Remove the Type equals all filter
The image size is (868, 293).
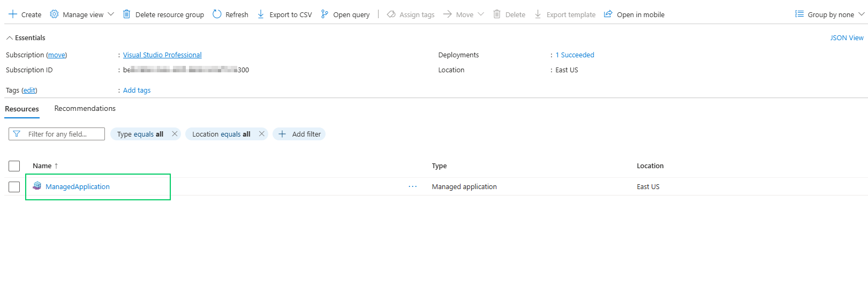[x=175, y=134]
